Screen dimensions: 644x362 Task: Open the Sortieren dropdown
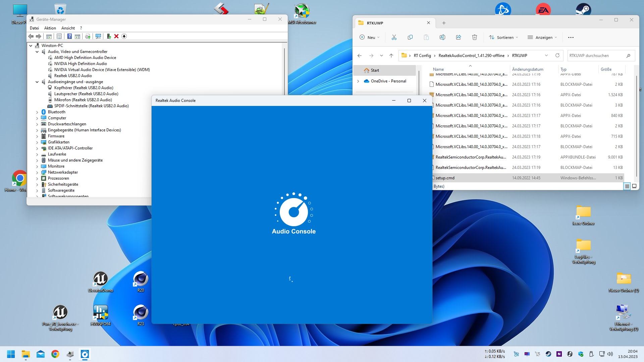(503, 38)
